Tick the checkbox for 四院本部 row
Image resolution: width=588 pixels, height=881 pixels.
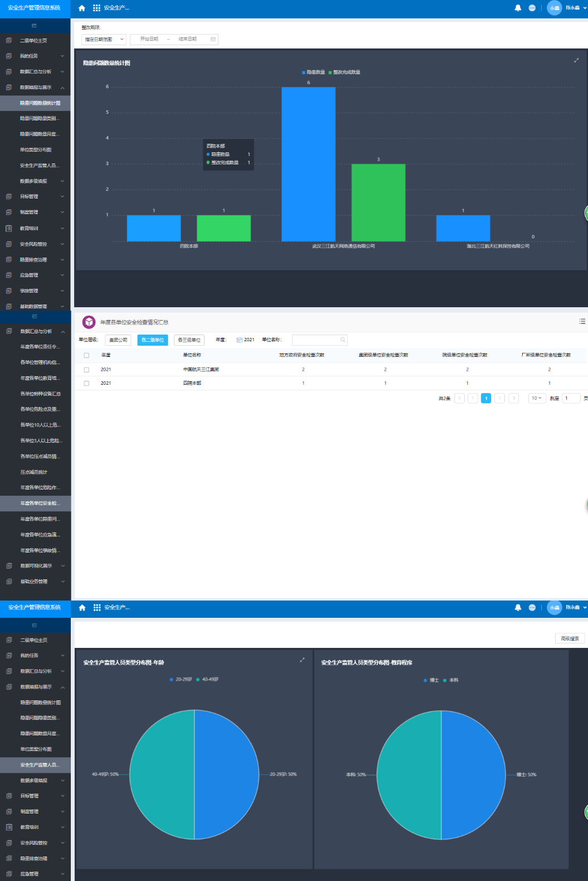(86, 383)
